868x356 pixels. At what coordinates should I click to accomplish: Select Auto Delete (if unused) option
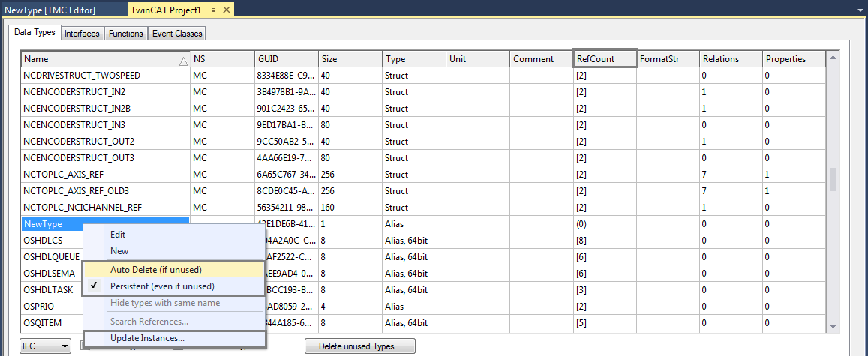pos(174,270)
